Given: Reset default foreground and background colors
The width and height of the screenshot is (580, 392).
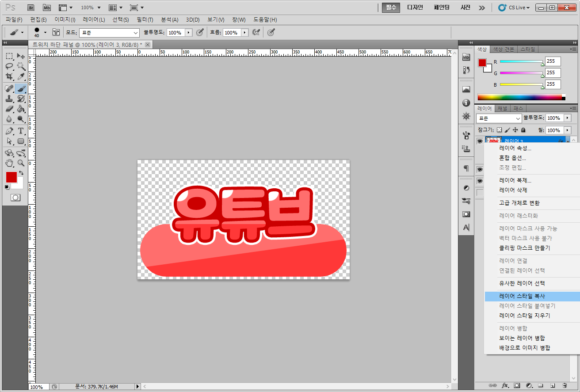Looking at the screenshot, I should 7,187.
